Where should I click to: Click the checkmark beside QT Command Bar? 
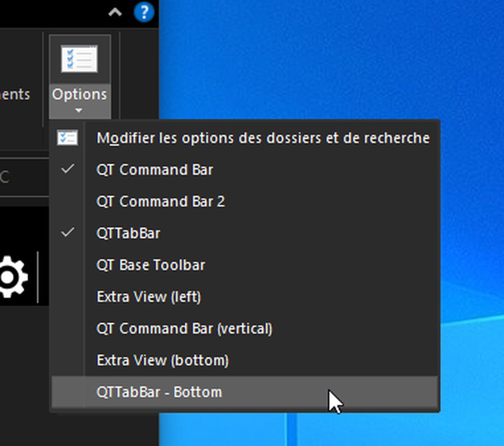click(67, 170)
